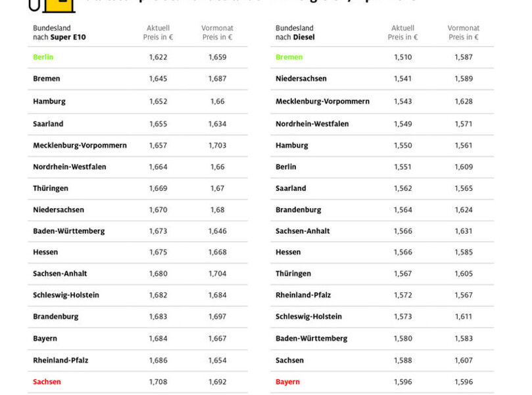This screenshot has width=532, height=395.
Task: Select the Berlin current price 1,622
Action: click(x=158, y=57)
